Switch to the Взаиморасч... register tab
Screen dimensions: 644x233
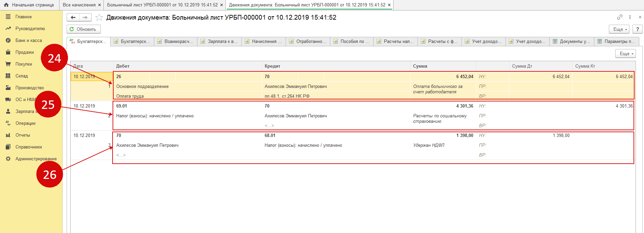[x=176, y=41]
